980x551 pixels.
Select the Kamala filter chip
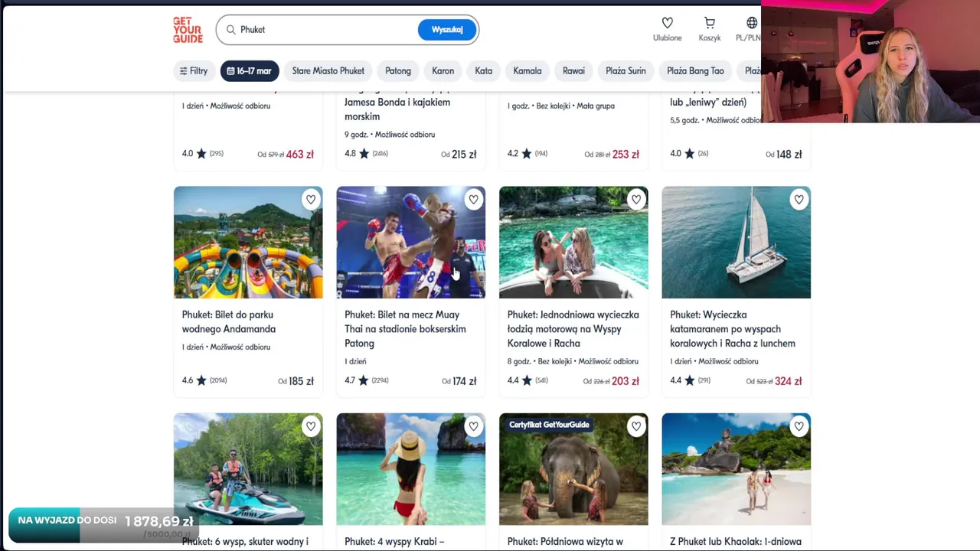[527, 71]
